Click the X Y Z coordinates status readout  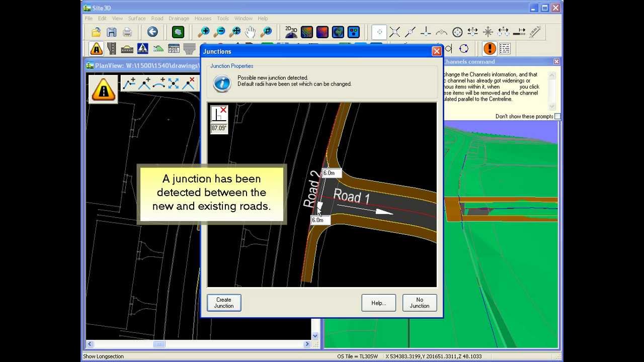pos(434,356)
